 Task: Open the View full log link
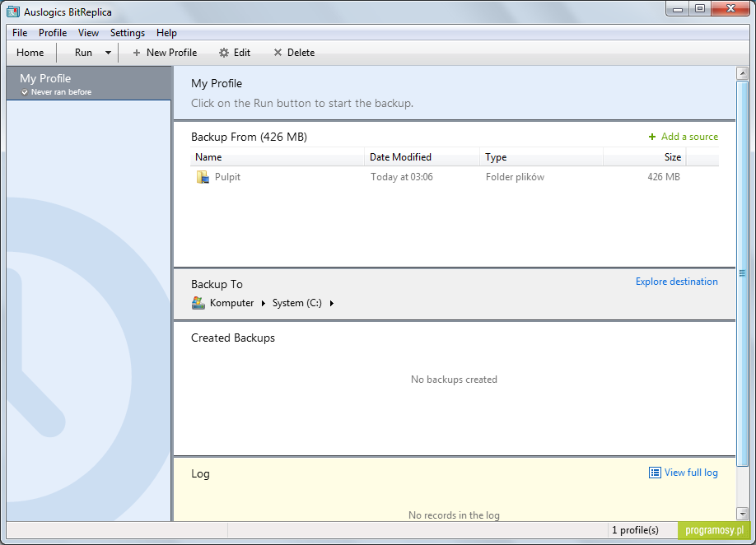click(691, 473)
